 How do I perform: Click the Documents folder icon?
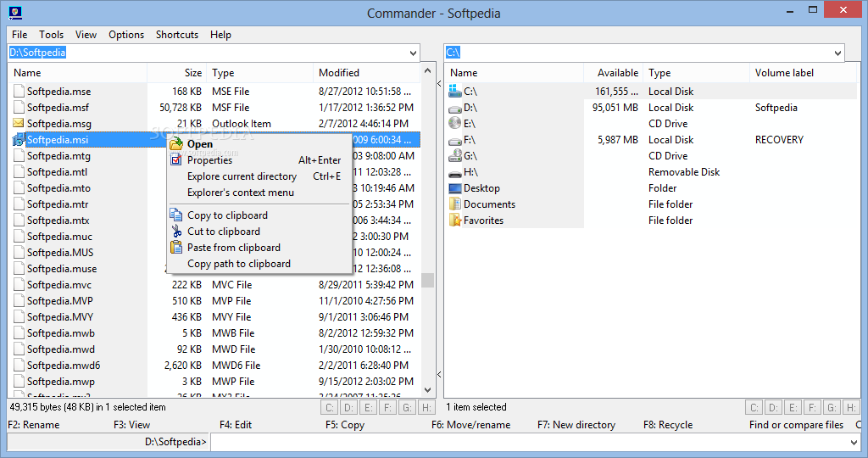[455, 204]
